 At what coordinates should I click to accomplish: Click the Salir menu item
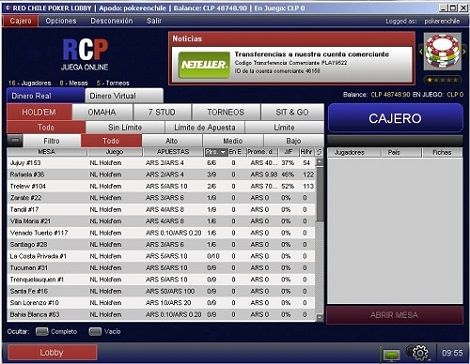tap(154, 21)
